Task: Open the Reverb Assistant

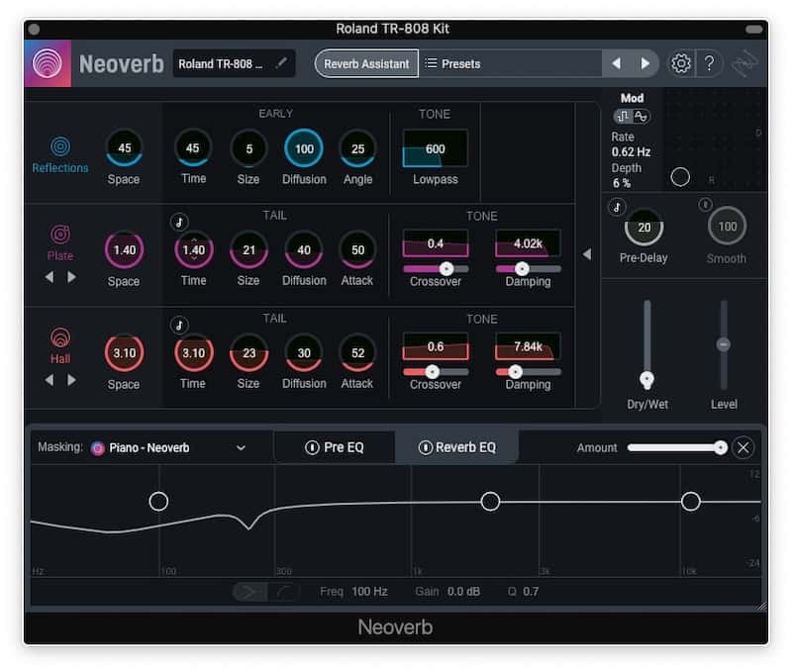Action: 366,63
